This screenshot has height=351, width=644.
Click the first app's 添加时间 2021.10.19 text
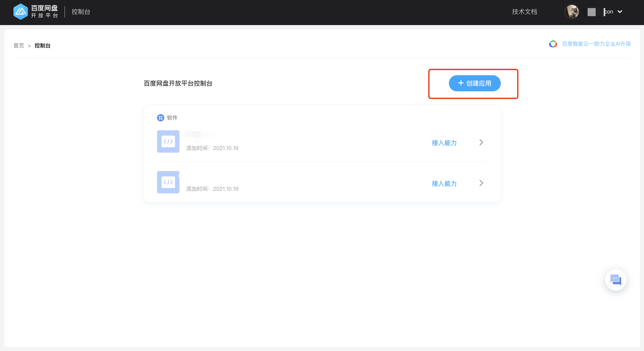click(x=212, y=148)
